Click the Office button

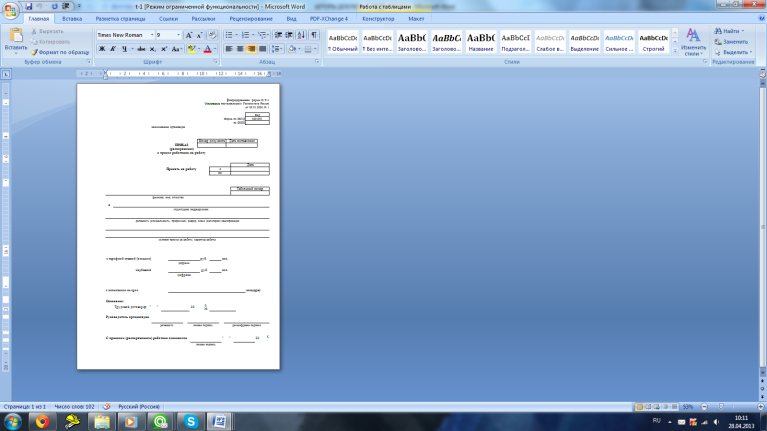click(10, 10)
